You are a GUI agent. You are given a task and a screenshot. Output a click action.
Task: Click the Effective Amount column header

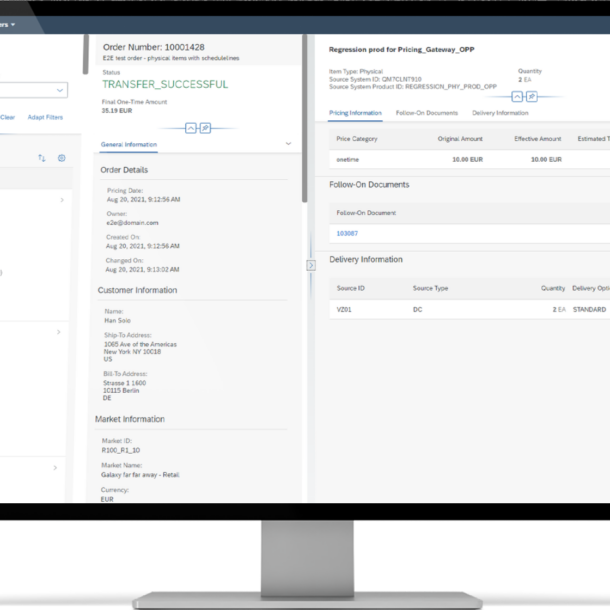(538, 139)
